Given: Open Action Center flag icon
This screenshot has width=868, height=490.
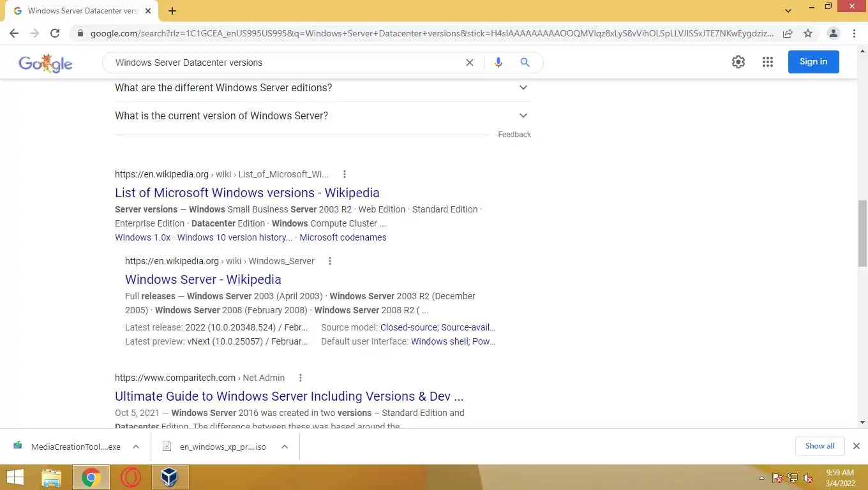Looking at the screenshot, I should [777, 478].
